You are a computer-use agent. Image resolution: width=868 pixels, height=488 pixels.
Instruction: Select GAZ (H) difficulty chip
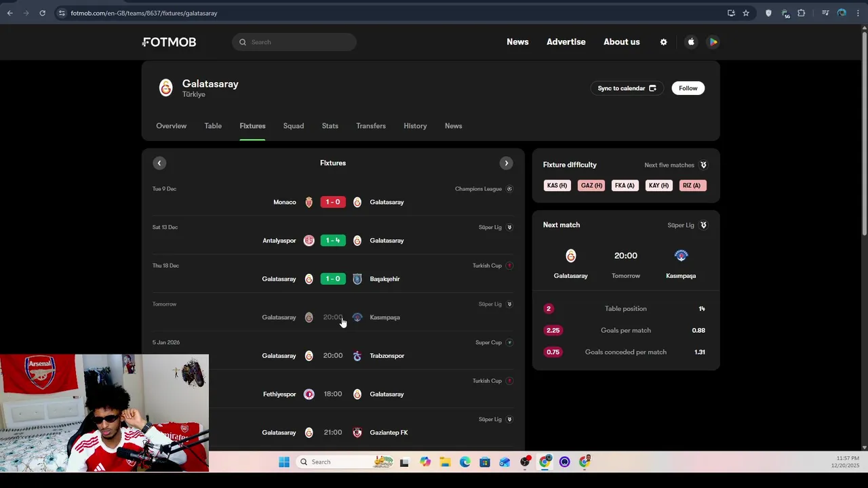[x=591, y=186]
